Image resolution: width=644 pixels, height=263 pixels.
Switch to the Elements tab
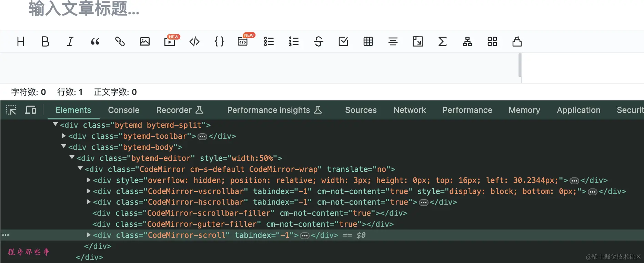[x=73, y=110]
